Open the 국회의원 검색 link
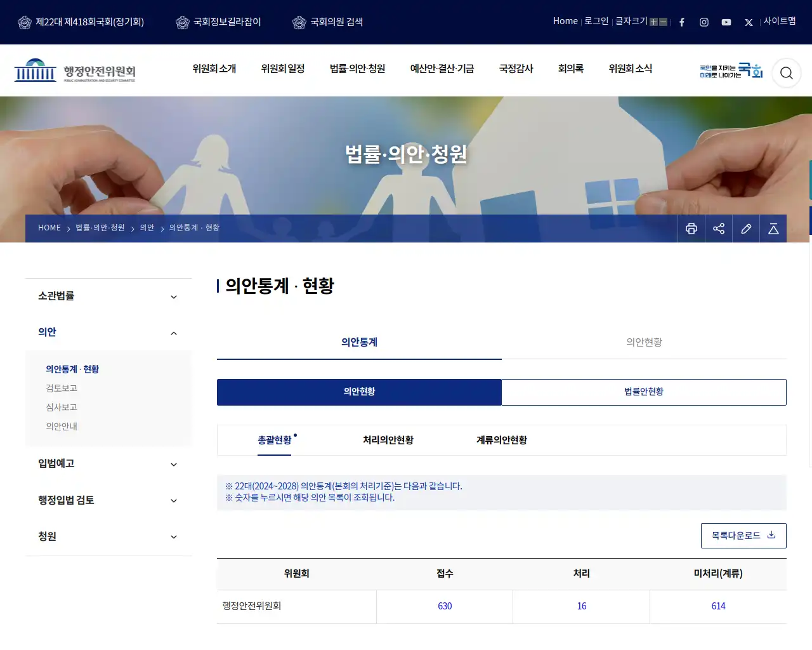Image resolution: width=812 pixels, height=650 pixels. tap(337, 22)
